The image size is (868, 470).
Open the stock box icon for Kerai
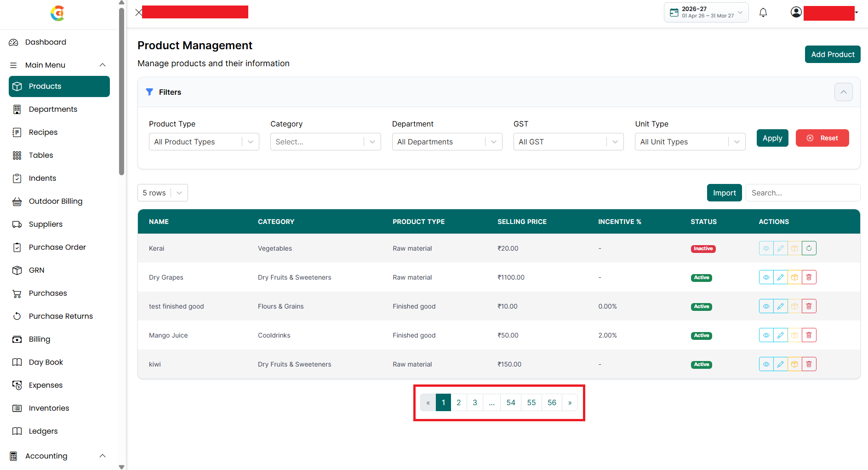[x=794, y=248]
